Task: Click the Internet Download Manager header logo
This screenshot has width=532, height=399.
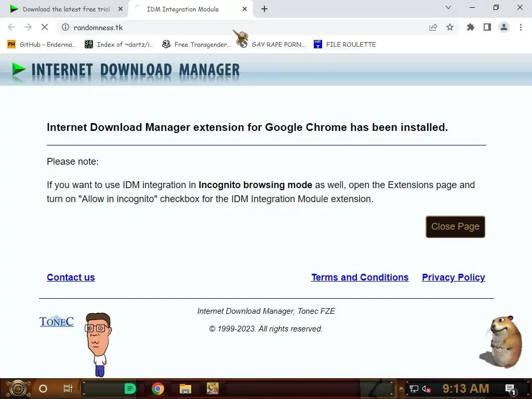Action: point(126,70)
